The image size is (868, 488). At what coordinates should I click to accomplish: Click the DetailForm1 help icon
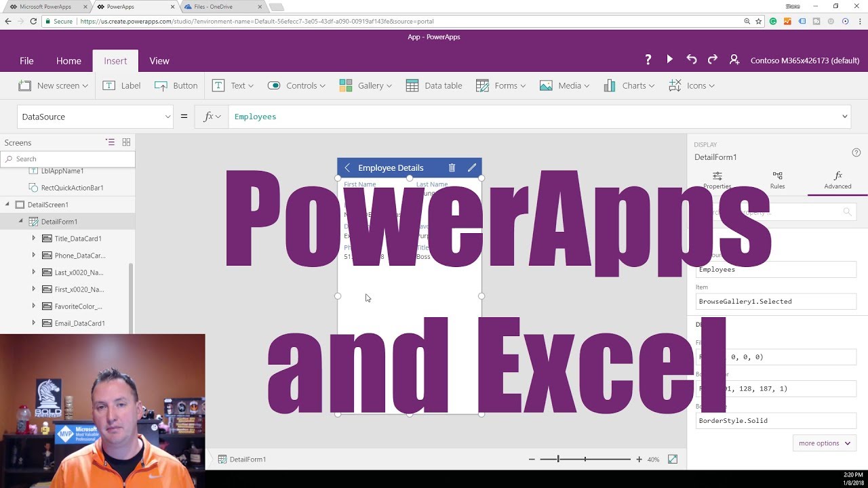(x=856, y=152)
